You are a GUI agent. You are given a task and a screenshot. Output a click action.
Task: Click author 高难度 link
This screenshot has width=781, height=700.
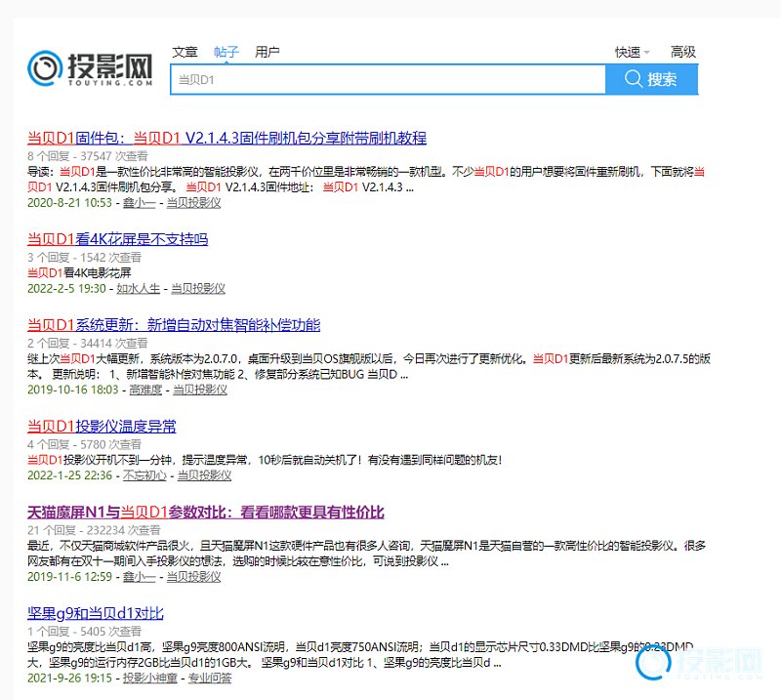click(x=145, y=390)
